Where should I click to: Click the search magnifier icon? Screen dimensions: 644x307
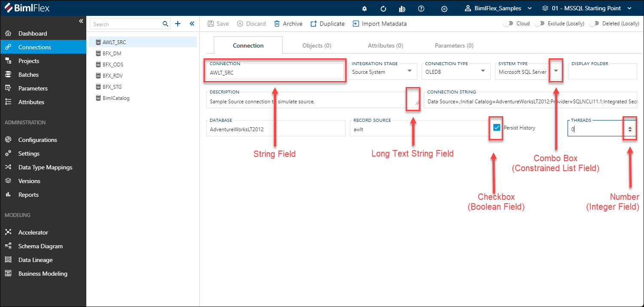166,24
